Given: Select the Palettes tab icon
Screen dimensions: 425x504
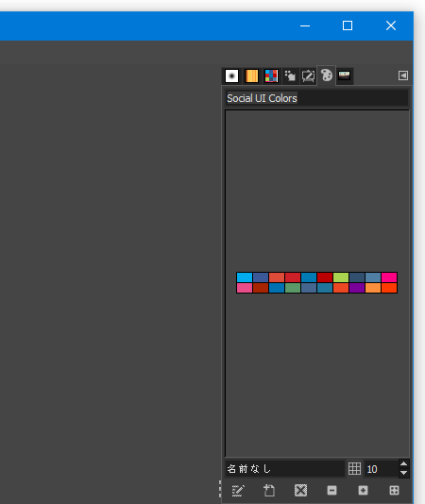Looking at the screenshot, I should pos(327,76).
